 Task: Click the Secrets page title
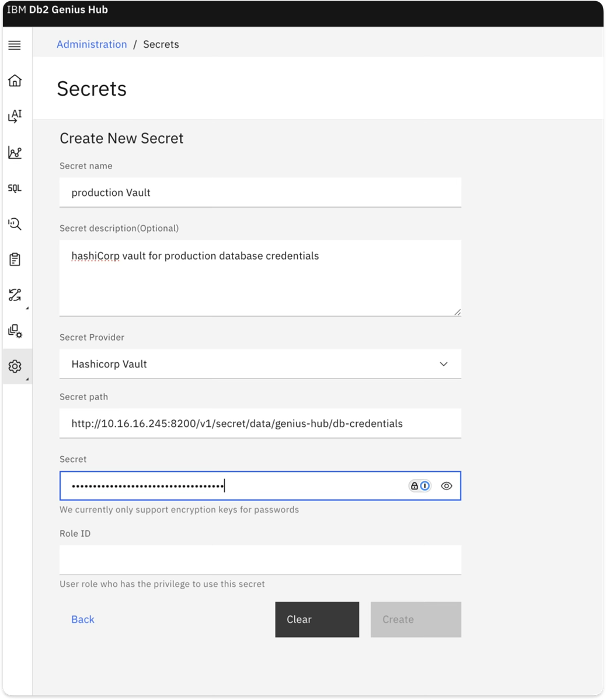tap(92, 89)
